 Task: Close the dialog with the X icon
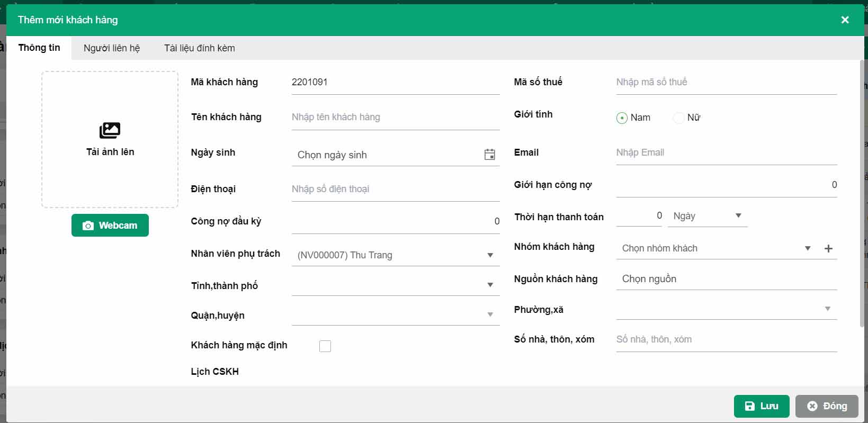845,20
